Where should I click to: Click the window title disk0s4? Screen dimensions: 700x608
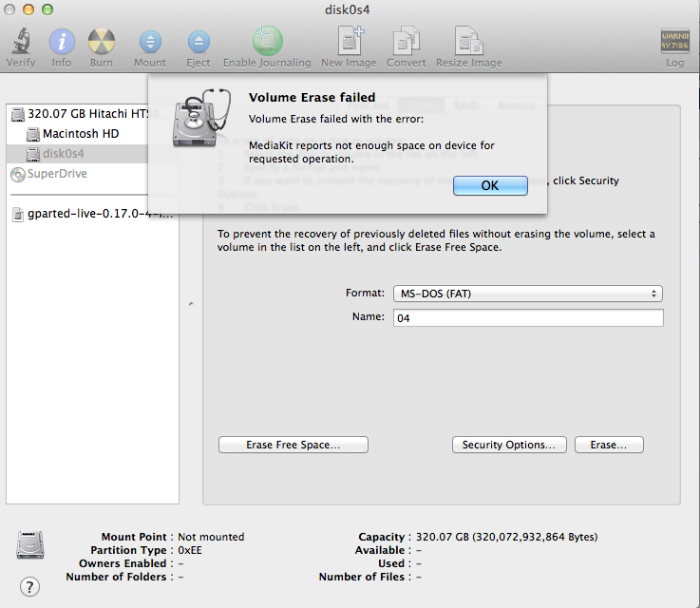348,9
